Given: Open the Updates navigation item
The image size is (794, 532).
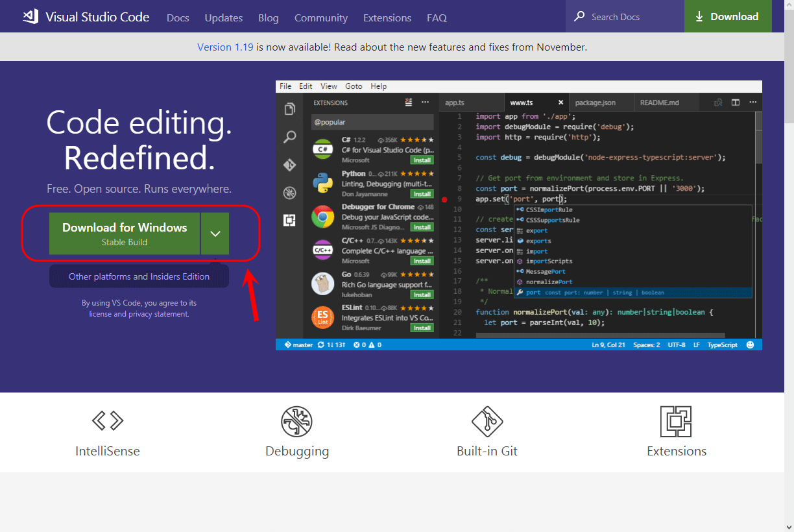Looking at the screenshot, I should tap(224, 18).
